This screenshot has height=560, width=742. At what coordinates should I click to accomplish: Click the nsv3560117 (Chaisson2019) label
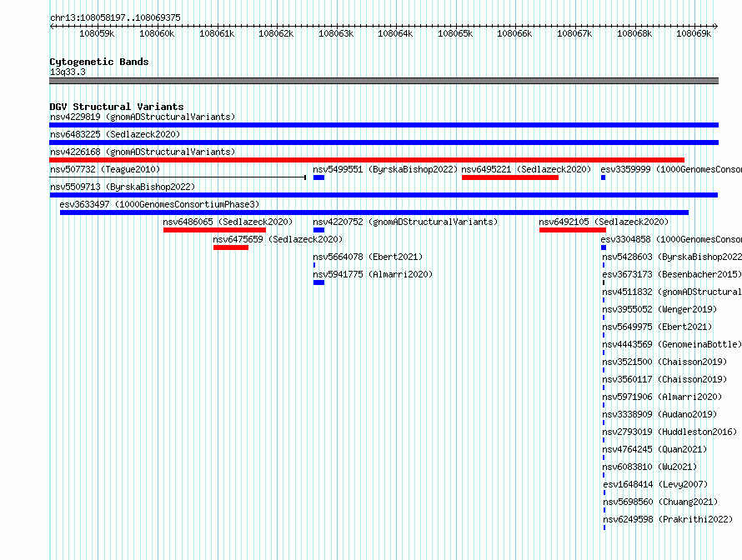[x=664, y=379]
